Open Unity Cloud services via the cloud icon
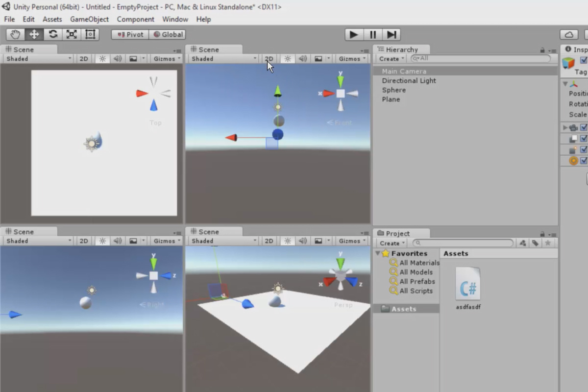 click(568, 34)
